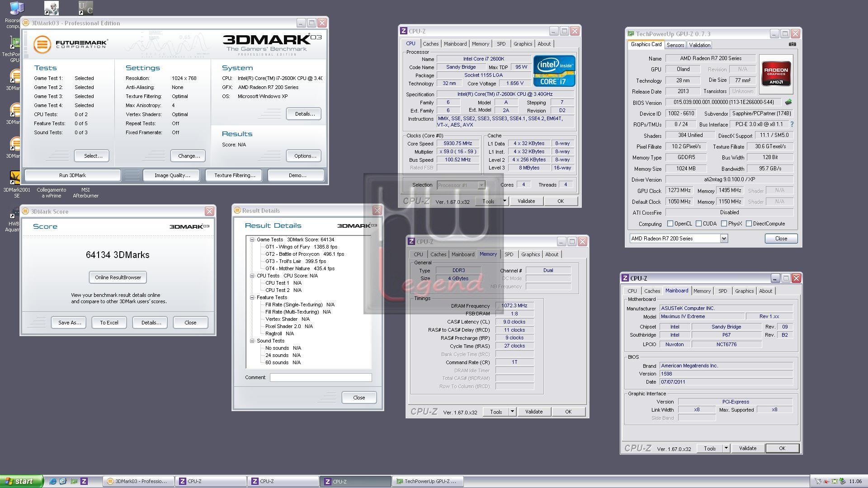The image size is (868, 488).
Task: Open the Processor #1 selection combo box
Action: tap(461, 185)
